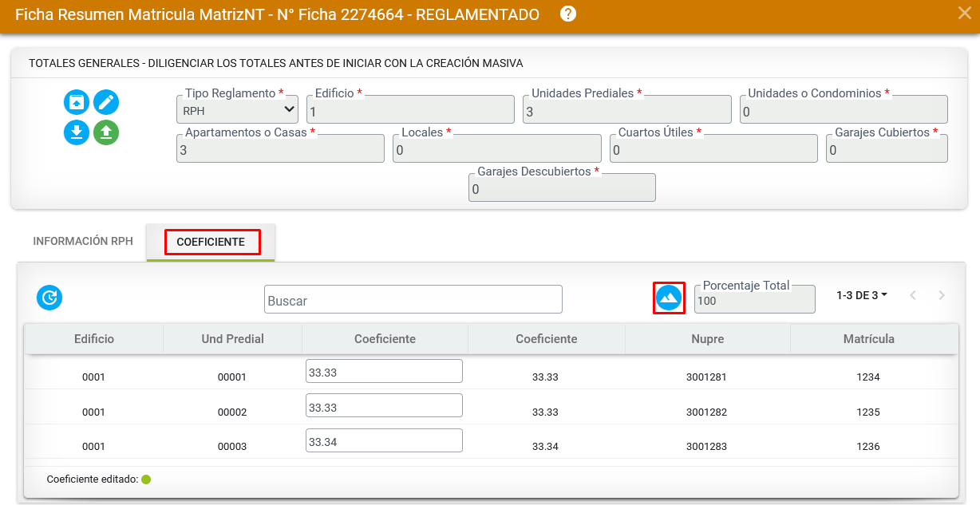Viewport: 980px width, 505px height.
Task: Edit the coefficient input for unit 00002
Action: pyautogui.click(x=384, y=405)
